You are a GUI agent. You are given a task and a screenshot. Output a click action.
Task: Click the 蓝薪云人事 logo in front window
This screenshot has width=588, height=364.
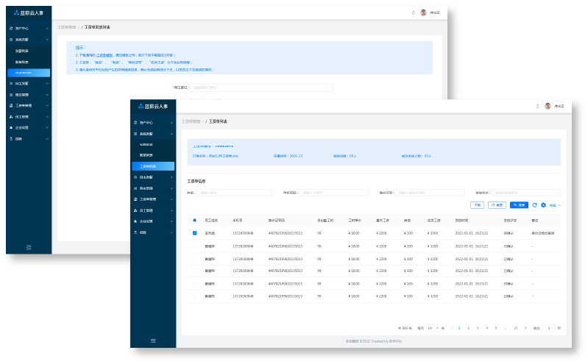pyautogui.click(x=152, y=106)
